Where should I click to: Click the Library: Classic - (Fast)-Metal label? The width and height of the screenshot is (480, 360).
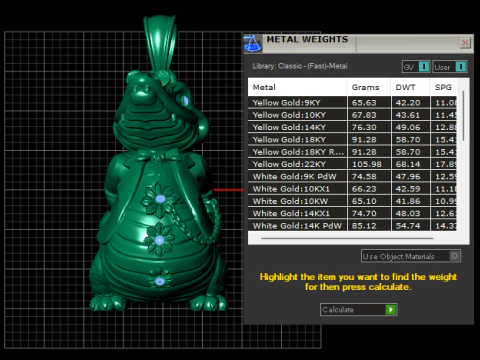(x=300, y=66)
